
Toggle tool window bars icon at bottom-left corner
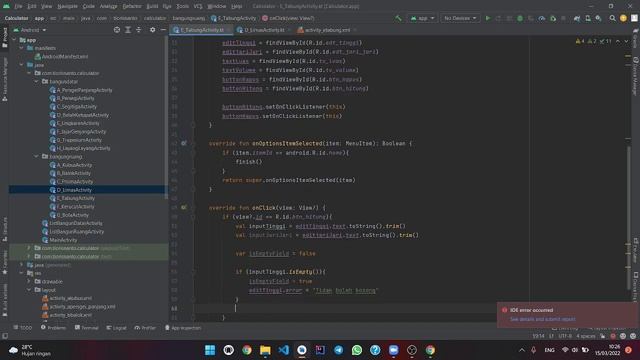point(4,336)
